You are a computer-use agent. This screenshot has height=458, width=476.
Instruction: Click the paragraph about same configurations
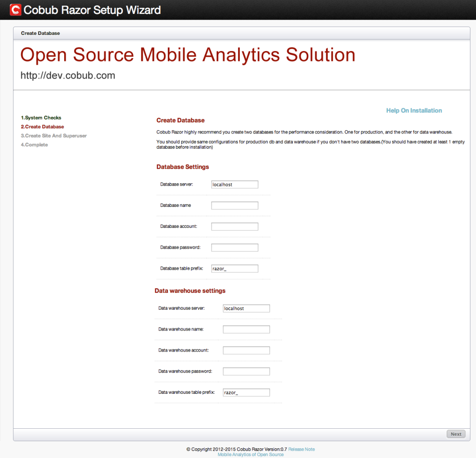click(311, 144)
